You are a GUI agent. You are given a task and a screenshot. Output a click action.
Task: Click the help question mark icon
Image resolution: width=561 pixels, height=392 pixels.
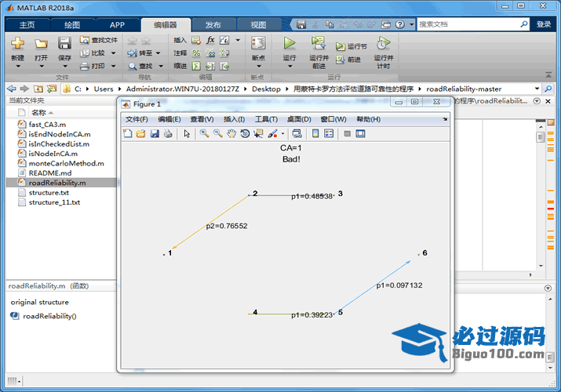pyautogui.click(x=400, y=24)
